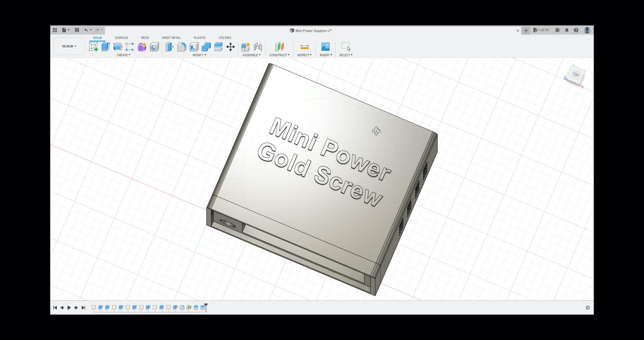Click the purple form icon with a star
644x340 pixels.
(x=142, y=47)
